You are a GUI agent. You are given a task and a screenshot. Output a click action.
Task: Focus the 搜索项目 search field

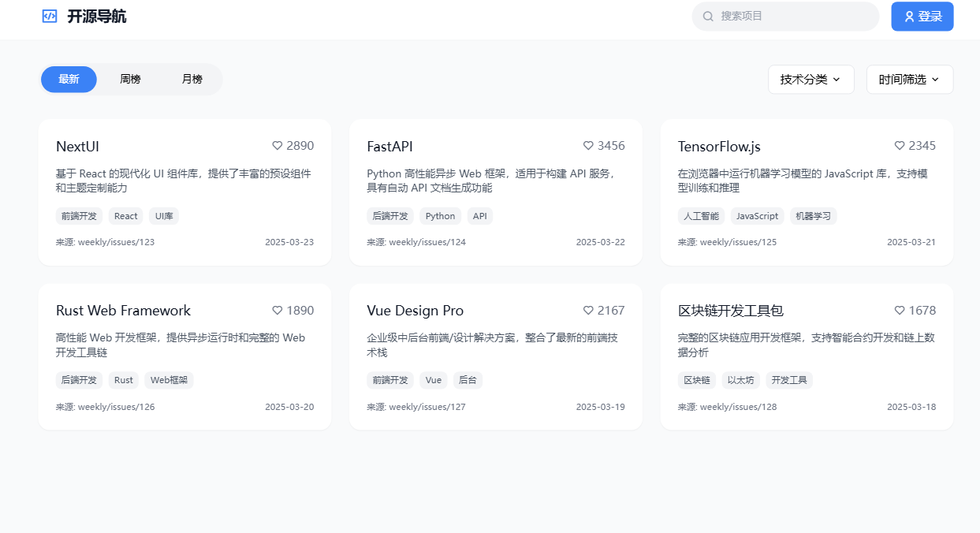(x=785, y=17)
